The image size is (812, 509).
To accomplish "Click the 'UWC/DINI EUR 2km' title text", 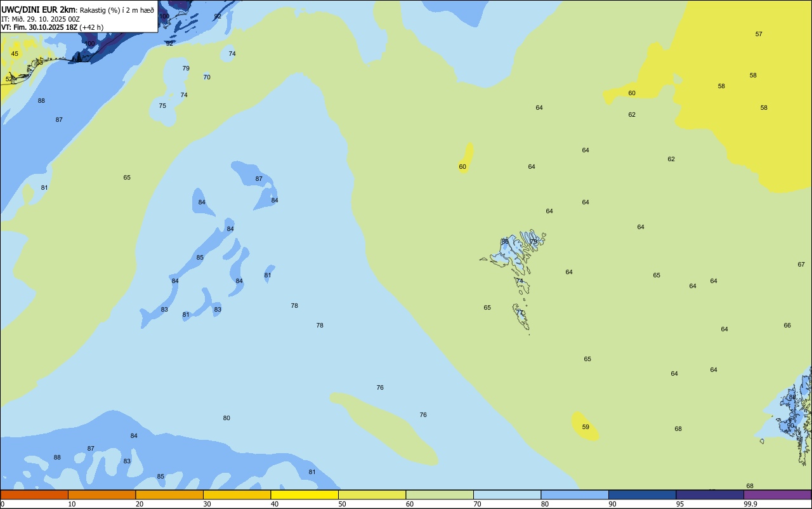I will (39, 10).
